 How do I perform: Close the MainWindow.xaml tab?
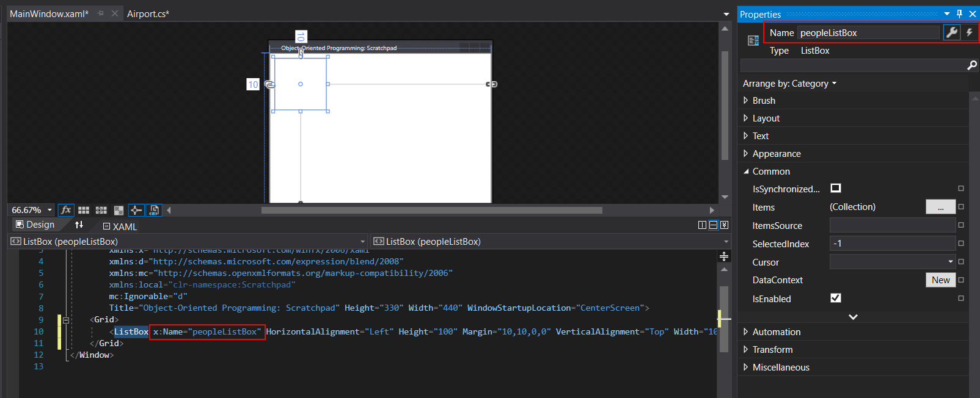pyautogui.click(x=114, y=13)
